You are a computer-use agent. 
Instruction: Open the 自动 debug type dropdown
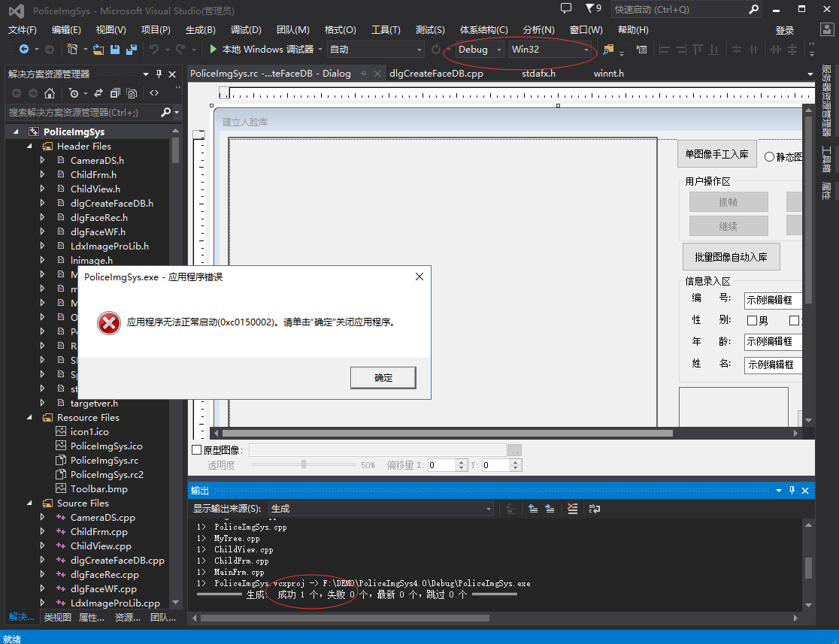[376, 49]
